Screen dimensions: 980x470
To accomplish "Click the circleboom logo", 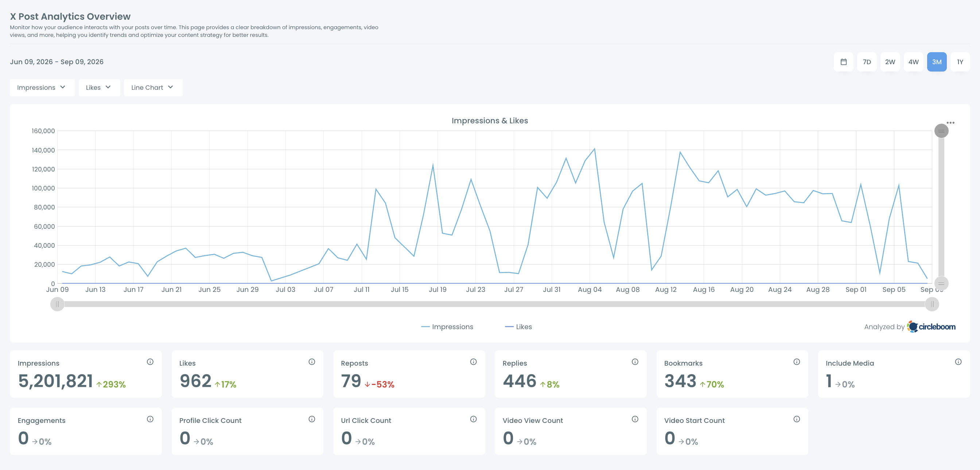I will [931, 327].
